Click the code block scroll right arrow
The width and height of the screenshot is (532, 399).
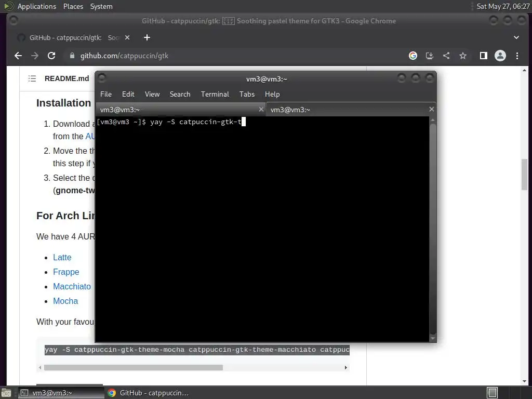click(x=345, y=367)
